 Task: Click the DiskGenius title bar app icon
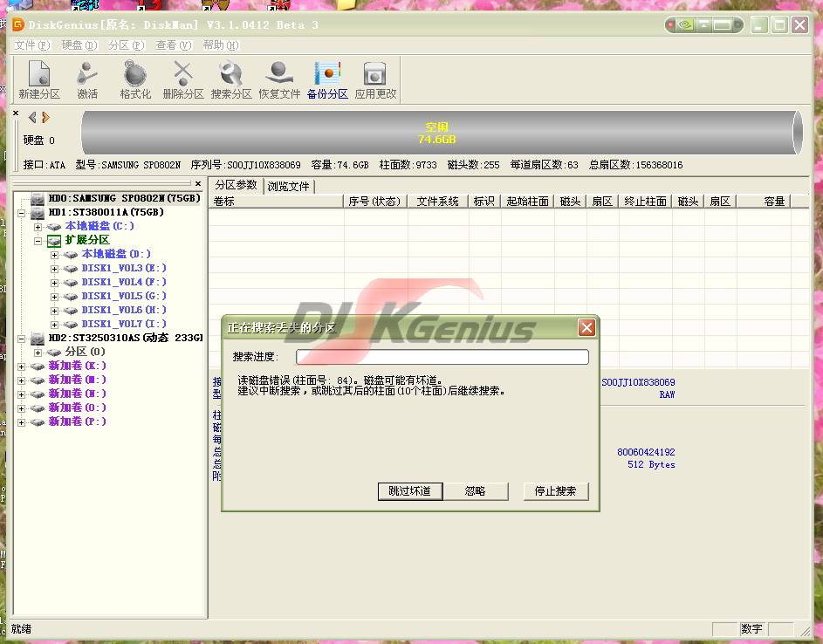pos(17,24)
